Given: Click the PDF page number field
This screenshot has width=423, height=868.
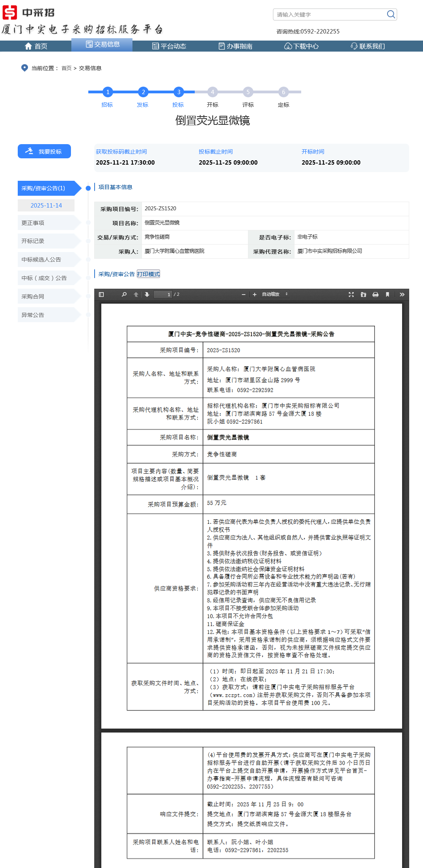Looking at the screenshot, I should click(x=163, y=295).
